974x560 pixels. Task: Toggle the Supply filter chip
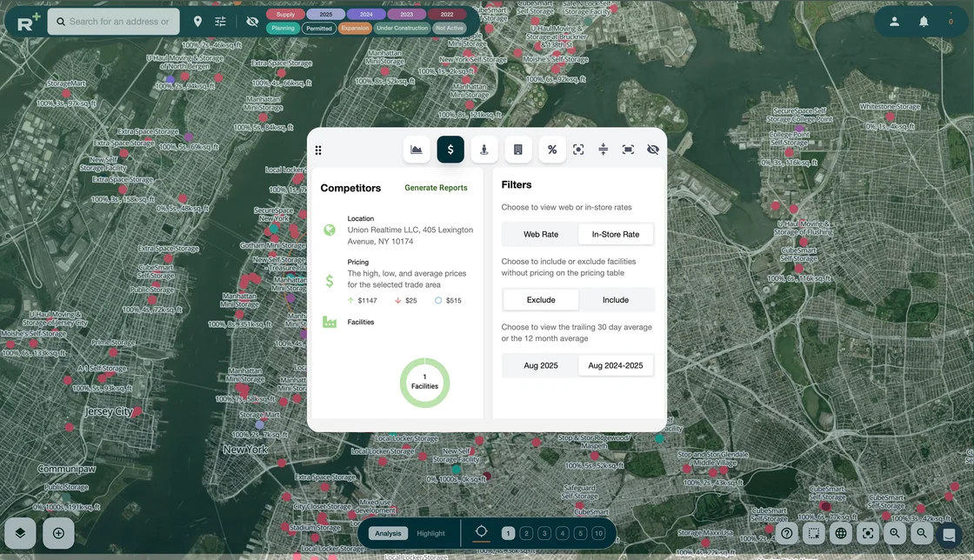click(286, 14)
